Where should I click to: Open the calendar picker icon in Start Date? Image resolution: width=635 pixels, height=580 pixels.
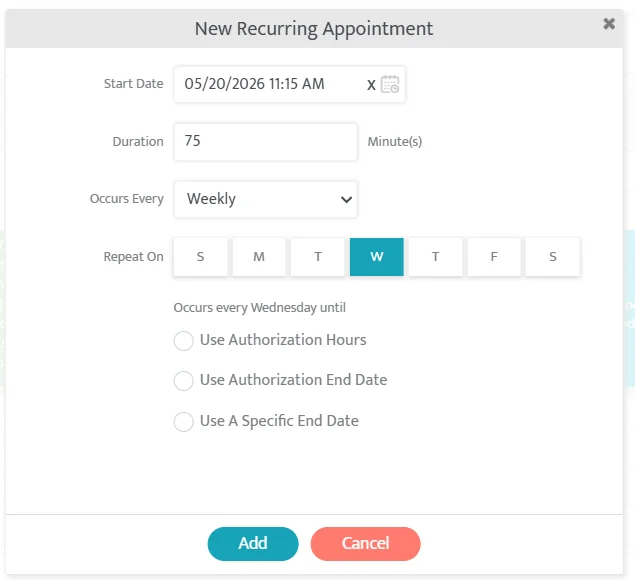390,84
